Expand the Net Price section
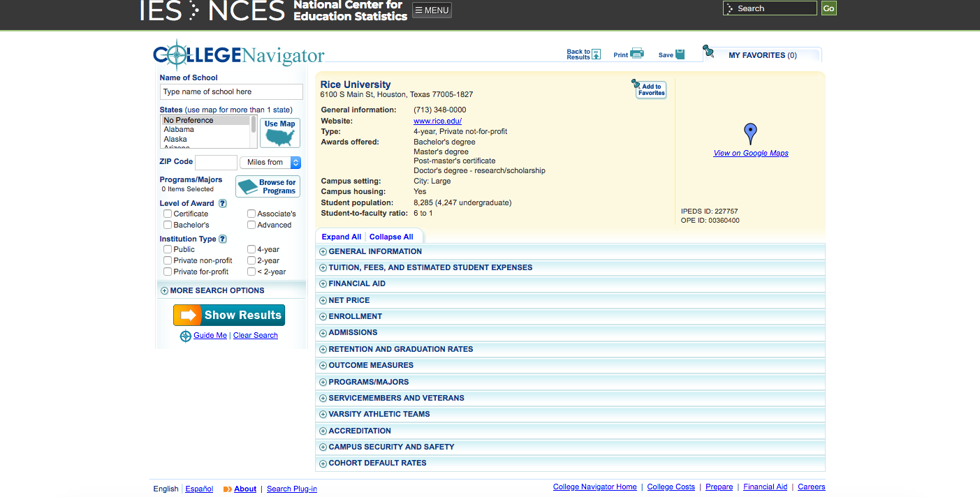 [x=570, y=300]
